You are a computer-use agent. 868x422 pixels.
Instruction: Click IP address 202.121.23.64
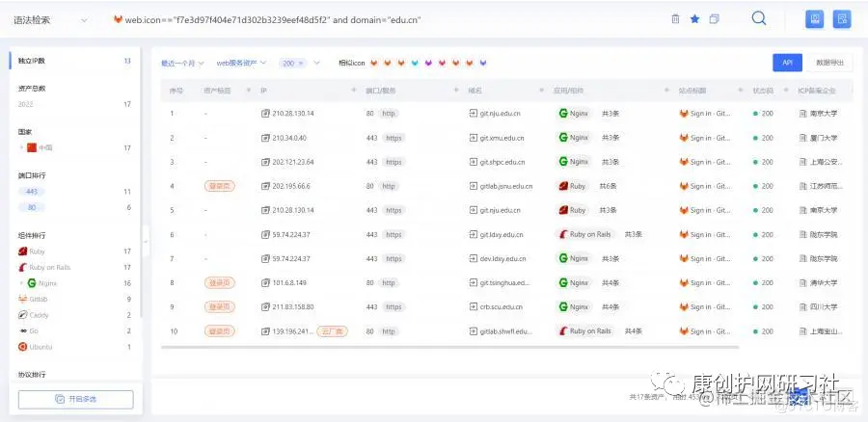293,162
